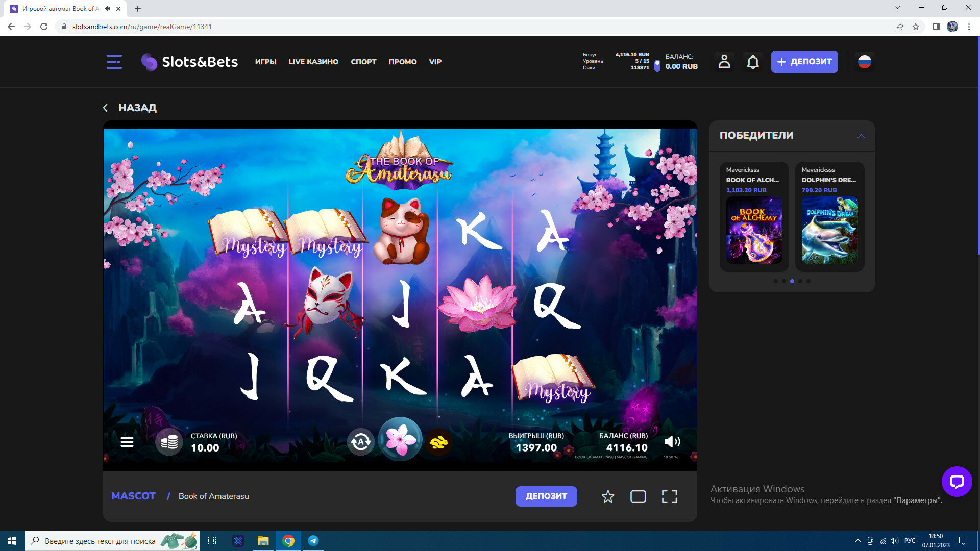
Task: Open language selector Russian flag
Action: click(x=864, y=62)
